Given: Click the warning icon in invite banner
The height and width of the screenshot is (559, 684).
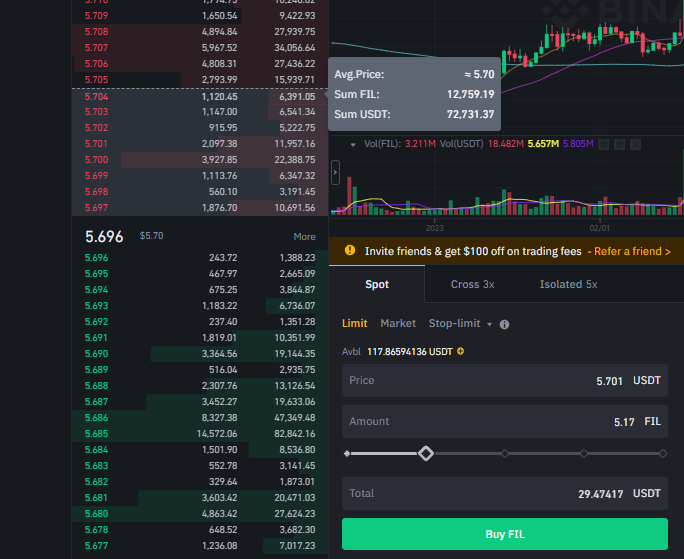Looking at the screenshot, I should pyautogui.click(x=349, y=251).
